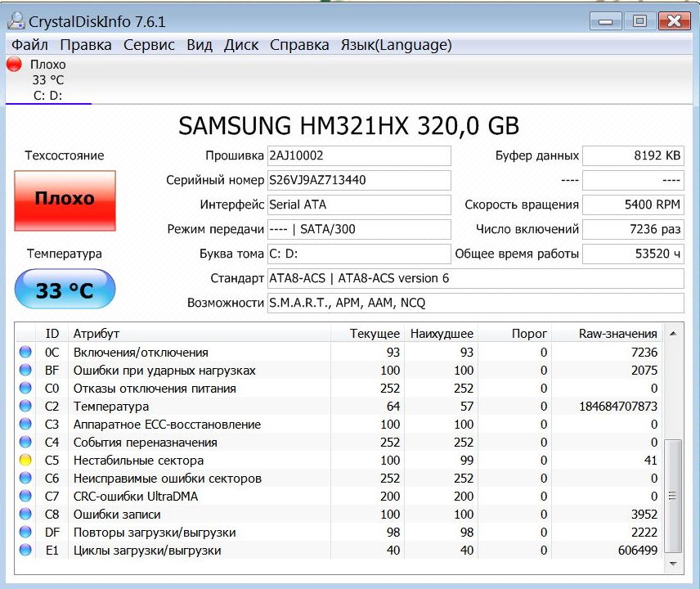Screen dimensions: 700x589
Task: Click status dot for row C4 События переназначения
Action: 25,442
